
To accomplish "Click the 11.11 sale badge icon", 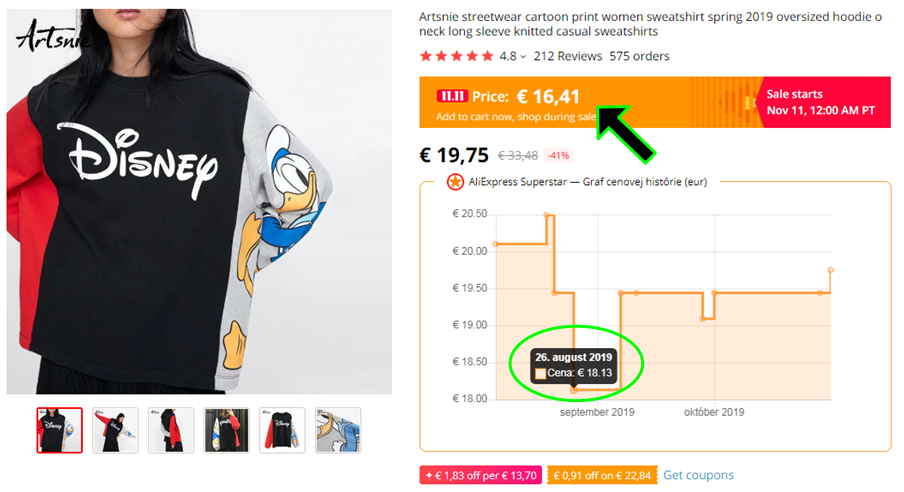I will (452, 96).
